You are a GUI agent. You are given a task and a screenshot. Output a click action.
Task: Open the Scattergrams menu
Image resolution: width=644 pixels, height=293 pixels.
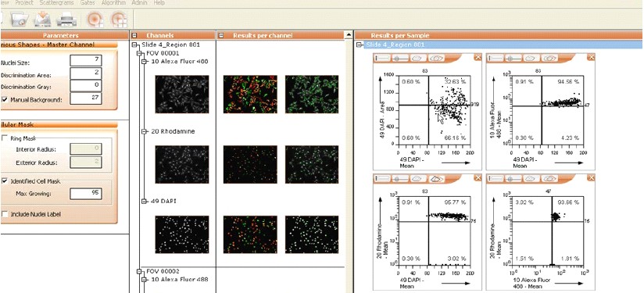(57, 3)
